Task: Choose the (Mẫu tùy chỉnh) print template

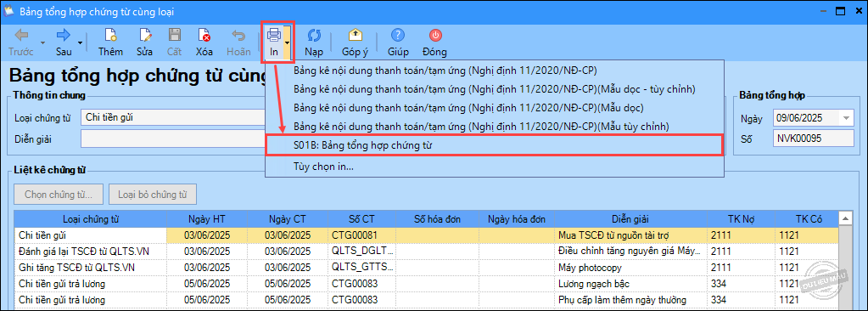Action: 495,127
